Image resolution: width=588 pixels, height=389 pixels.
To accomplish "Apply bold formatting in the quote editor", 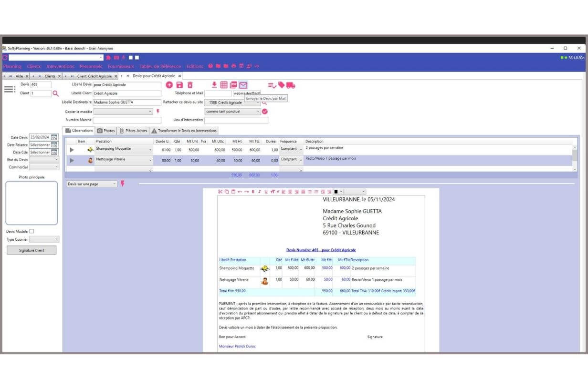I will tap(253, 192).
